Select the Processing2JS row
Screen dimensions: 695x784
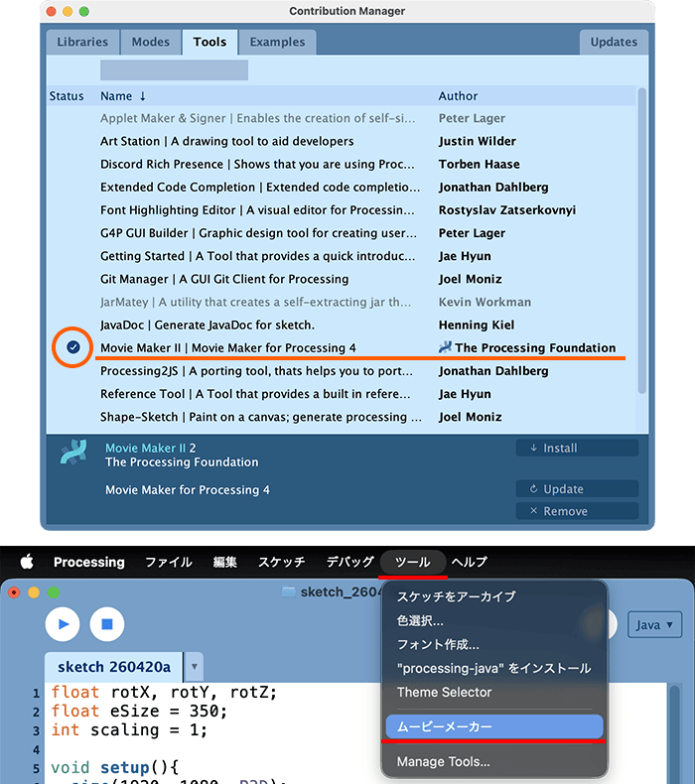coord(341,371)
